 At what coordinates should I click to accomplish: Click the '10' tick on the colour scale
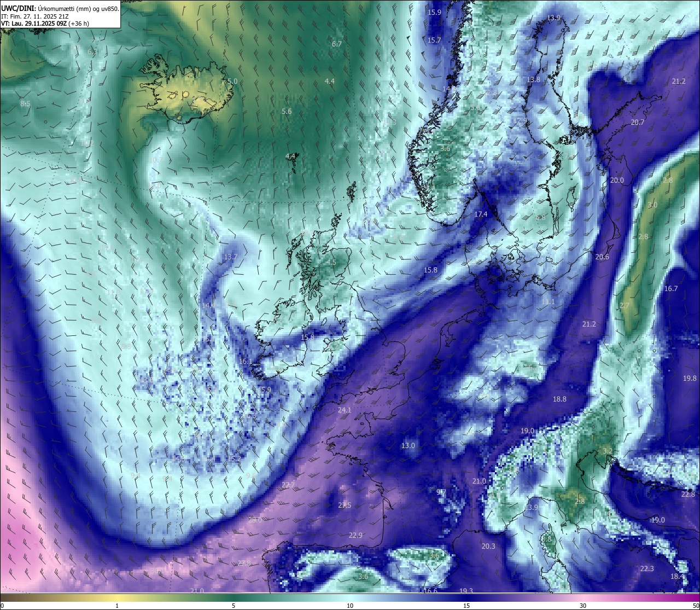pyautogui.click(x=350, y=606)
